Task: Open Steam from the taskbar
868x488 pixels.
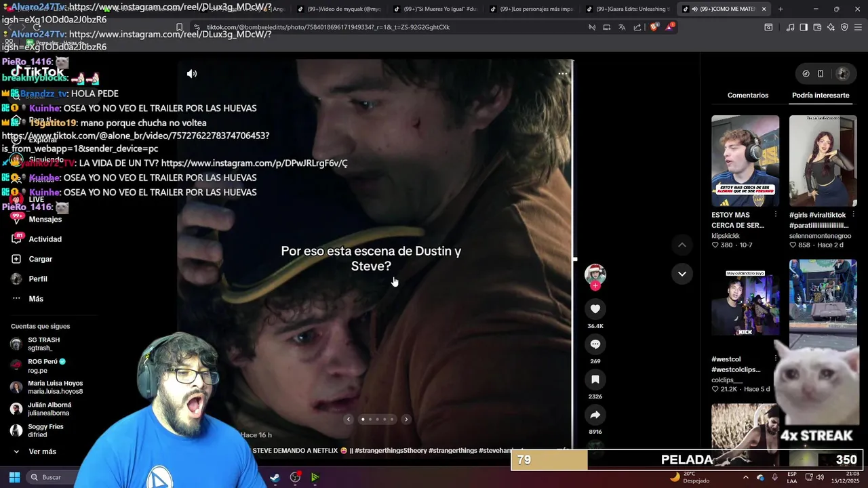Action: (275, 477)
